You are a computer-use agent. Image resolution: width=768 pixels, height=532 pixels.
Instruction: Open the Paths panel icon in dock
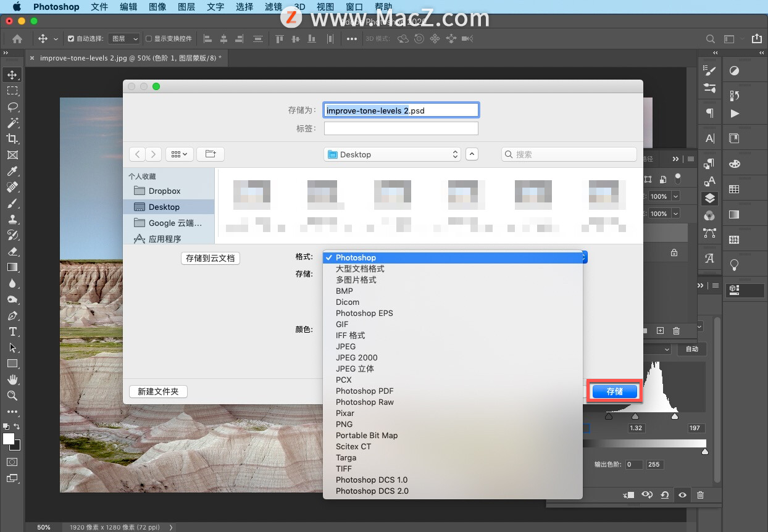coord(710,233)
